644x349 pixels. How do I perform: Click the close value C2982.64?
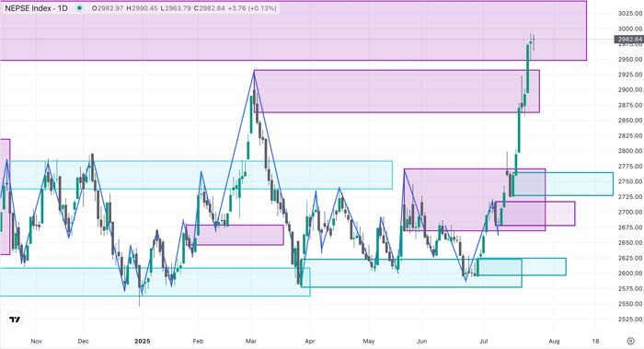click(x=210, y=8)
